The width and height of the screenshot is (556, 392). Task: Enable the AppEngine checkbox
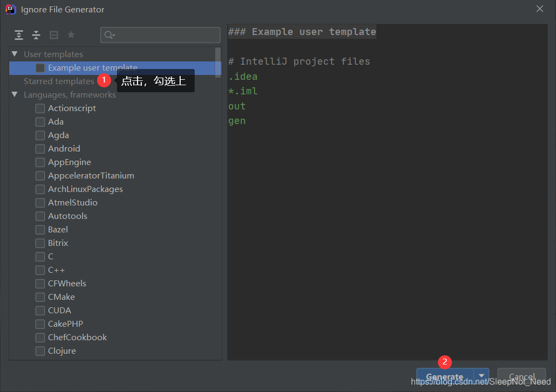click(x=40, y=162)
